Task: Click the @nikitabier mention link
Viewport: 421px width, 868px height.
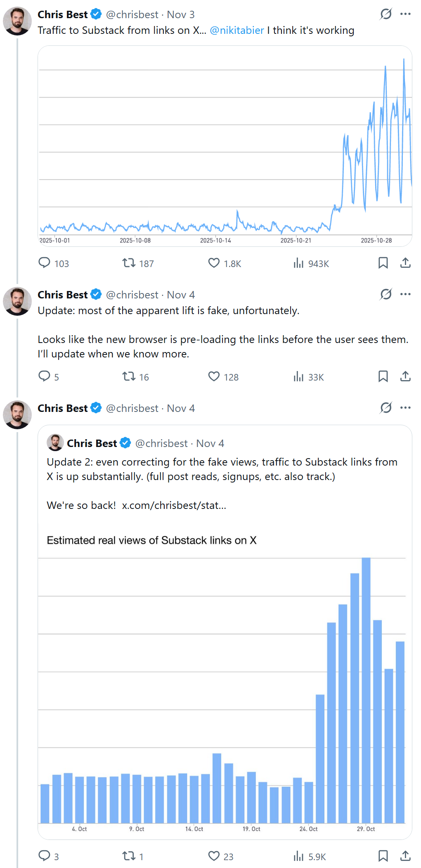Action: [237, 30]
